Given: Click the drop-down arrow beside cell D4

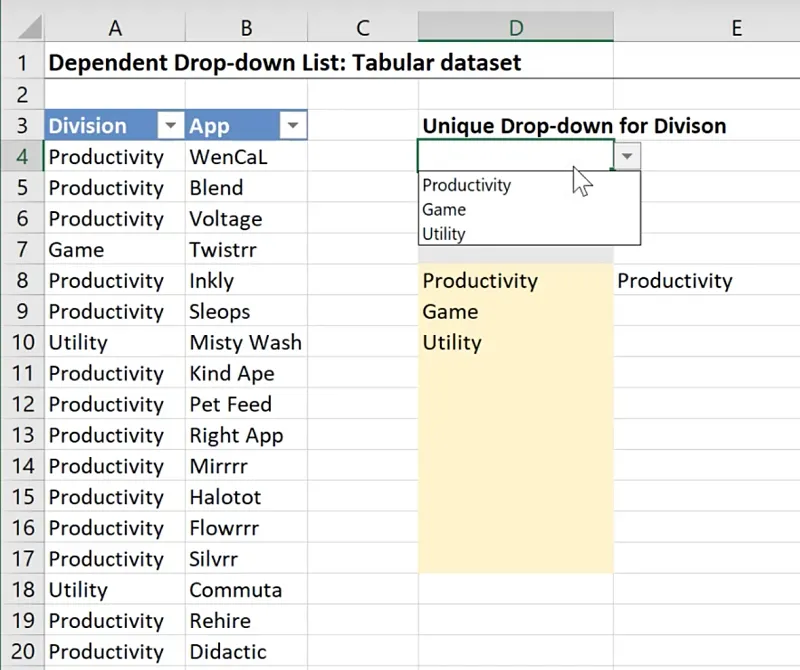Looking at the screenshot, I should [627, 156].
